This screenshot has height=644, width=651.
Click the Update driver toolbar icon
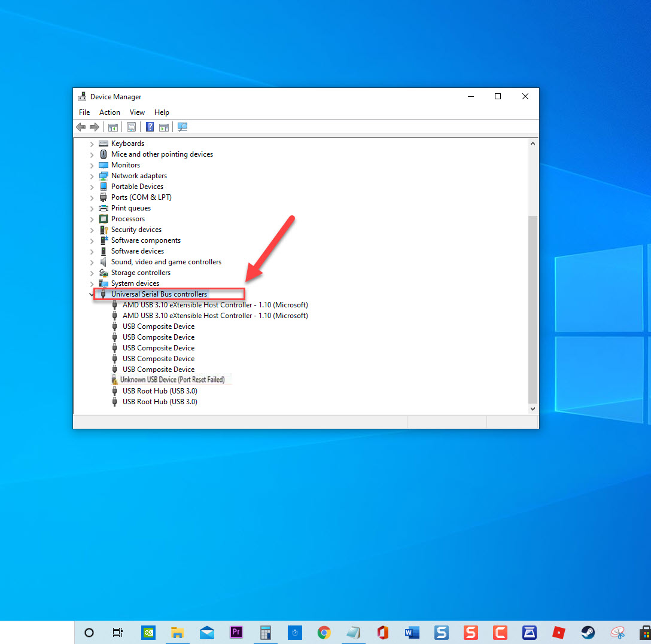coord(165,127)
